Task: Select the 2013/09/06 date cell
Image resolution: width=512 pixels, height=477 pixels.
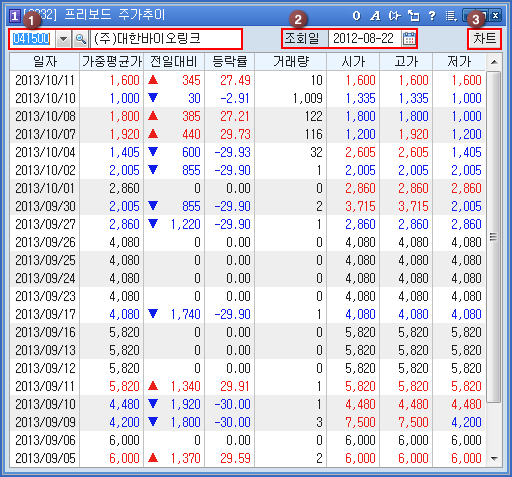Action: point(45,440)
